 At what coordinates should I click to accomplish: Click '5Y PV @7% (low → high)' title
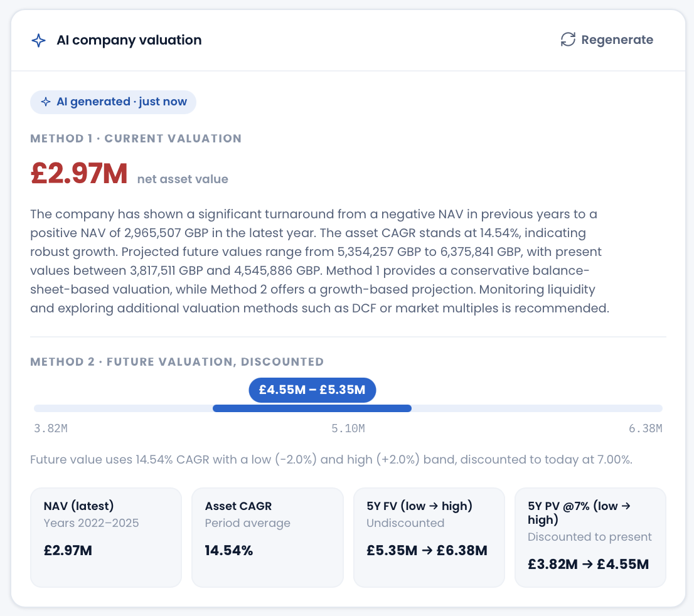click(x=579, y=512)
